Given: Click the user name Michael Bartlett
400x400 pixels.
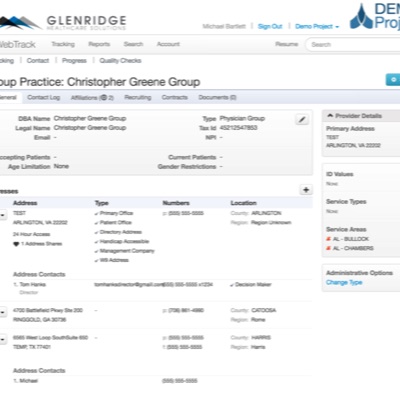Looking at the screenshot, I should click(224, 26).
